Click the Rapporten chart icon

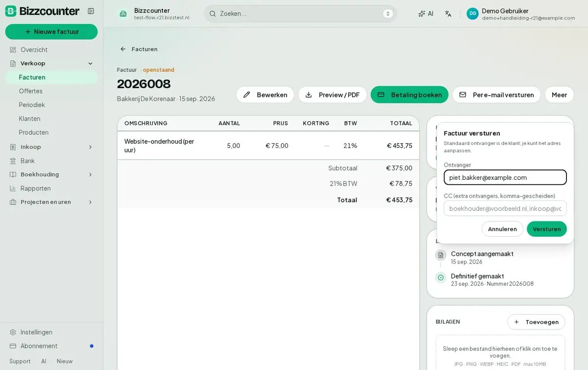(x=13, y=188)
